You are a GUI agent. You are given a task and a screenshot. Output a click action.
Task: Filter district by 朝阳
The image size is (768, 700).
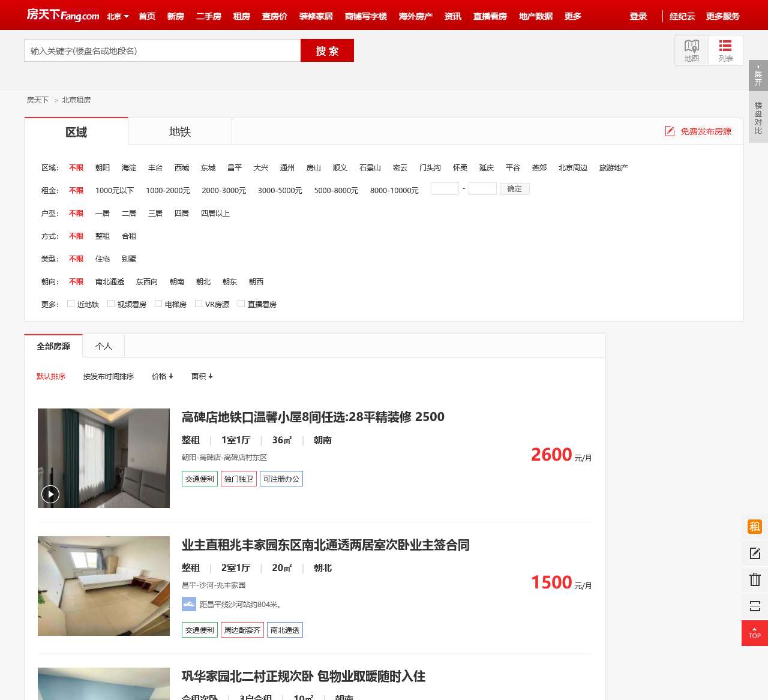(x=103, y=167)
